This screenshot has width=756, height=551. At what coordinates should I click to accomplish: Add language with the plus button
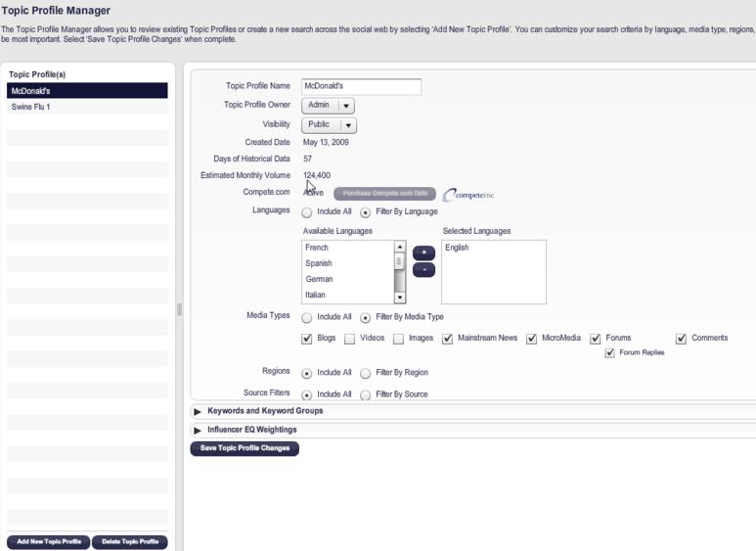tap(423, 253)
